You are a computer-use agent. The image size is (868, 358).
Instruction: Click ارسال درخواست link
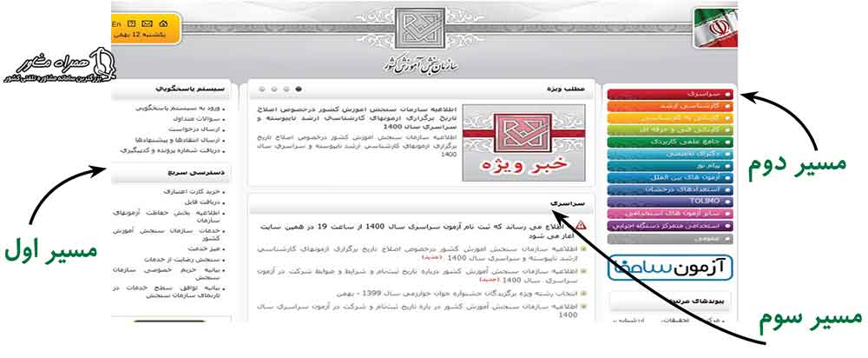coord(196,129)
